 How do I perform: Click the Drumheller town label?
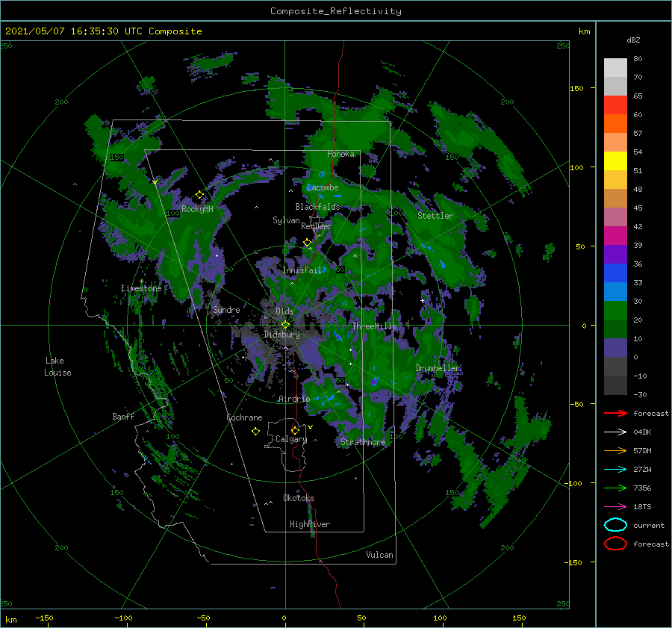point(438,368)
